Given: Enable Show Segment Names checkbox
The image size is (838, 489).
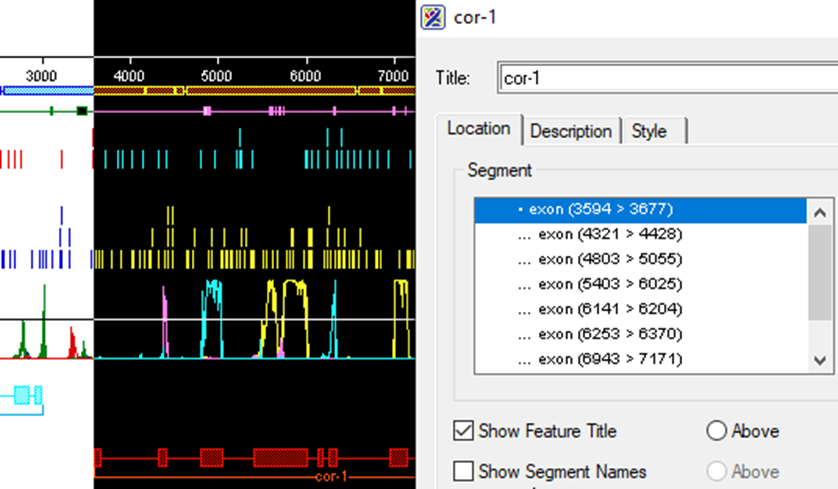Looking at the screenshot, I should pos(464,471).
